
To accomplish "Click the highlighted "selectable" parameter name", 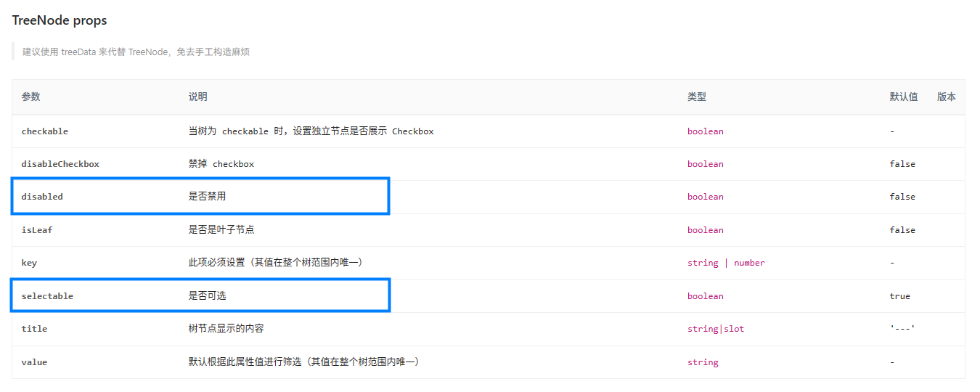I will point(47,296).
